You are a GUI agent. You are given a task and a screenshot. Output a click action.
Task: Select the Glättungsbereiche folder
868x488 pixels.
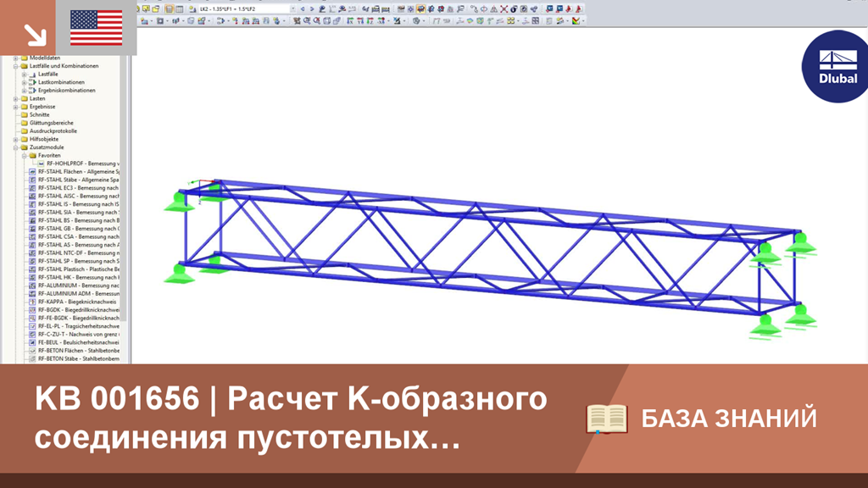pyautogui.click(x=52, y=123)
